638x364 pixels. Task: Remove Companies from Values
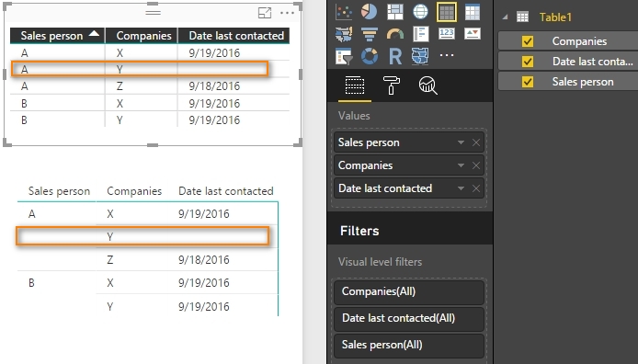click(476, 165)
